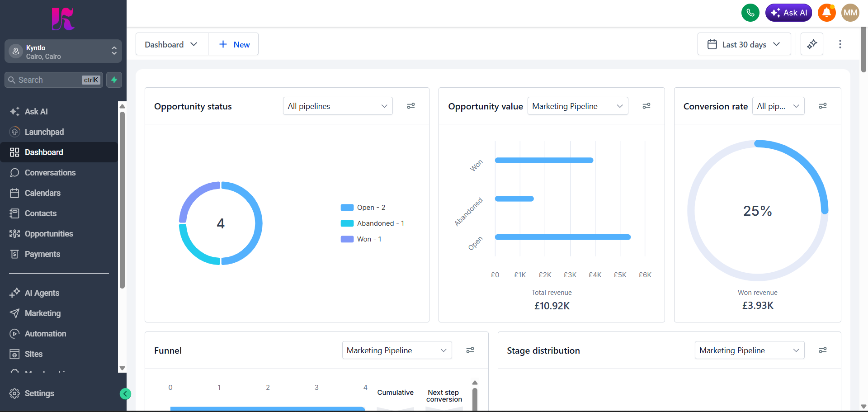
Task: Open the orange notifications bell
Action: tap(827, 13)
